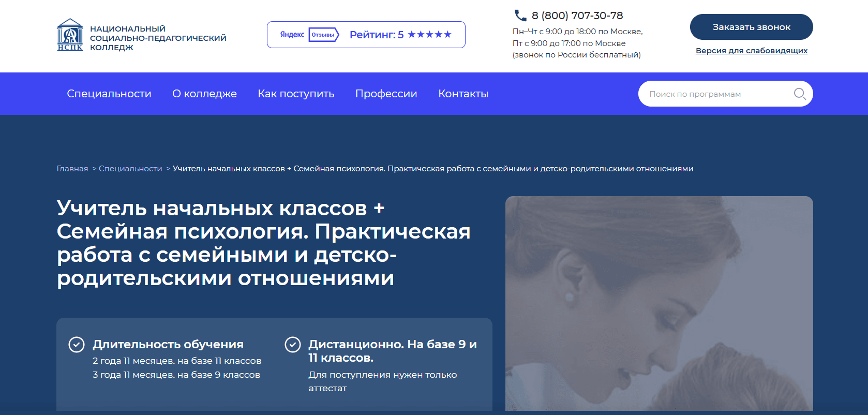Click checkmark icon beside Длительность обучения
868x415 pixels.
77,344
